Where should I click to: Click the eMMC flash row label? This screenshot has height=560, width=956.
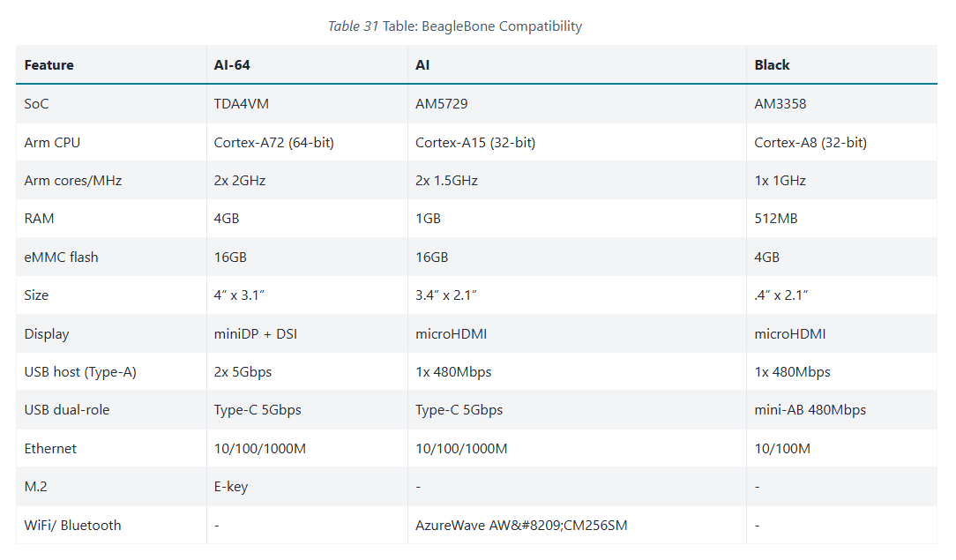coord(62,258)
